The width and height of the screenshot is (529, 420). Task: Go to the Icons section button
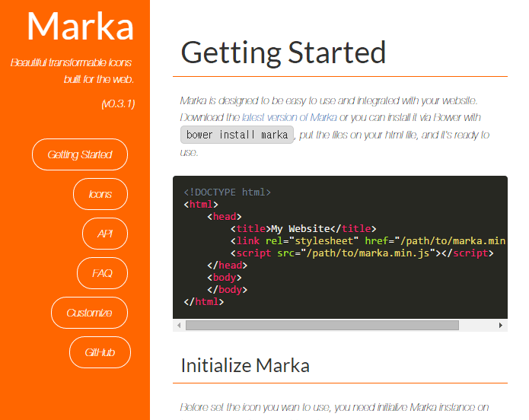pos(100,194)
